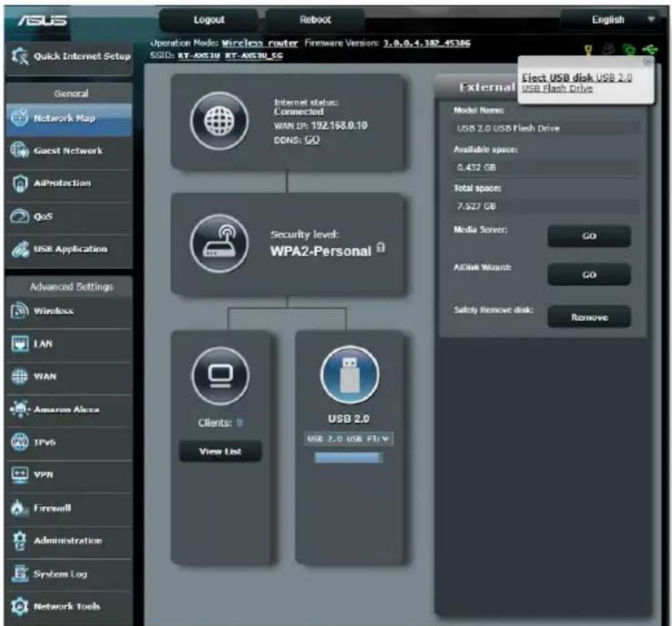Open Quick Internet Setup wizard icon
Viewport: 672px width, 626px height.
(x=20, y=56)
